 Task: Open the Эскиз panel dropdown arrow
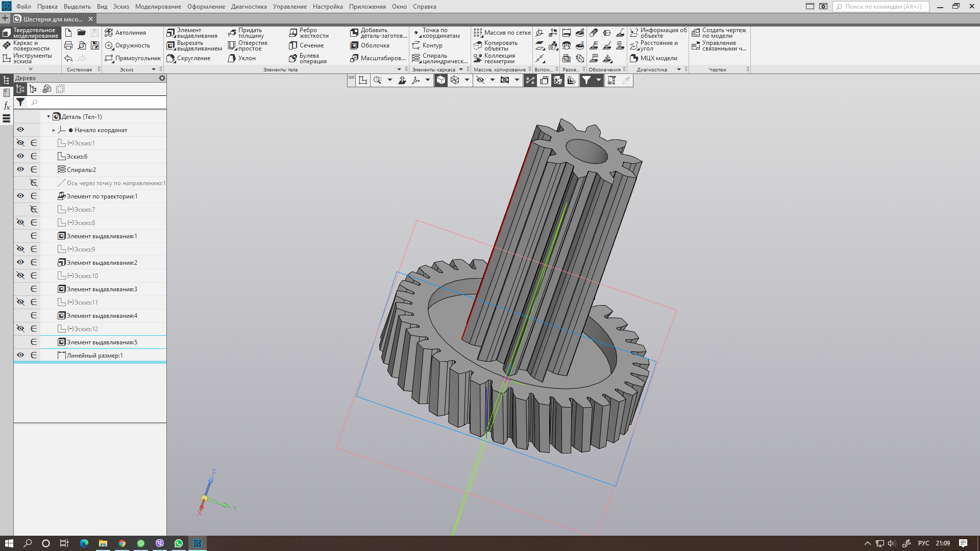tap(154, 69)
